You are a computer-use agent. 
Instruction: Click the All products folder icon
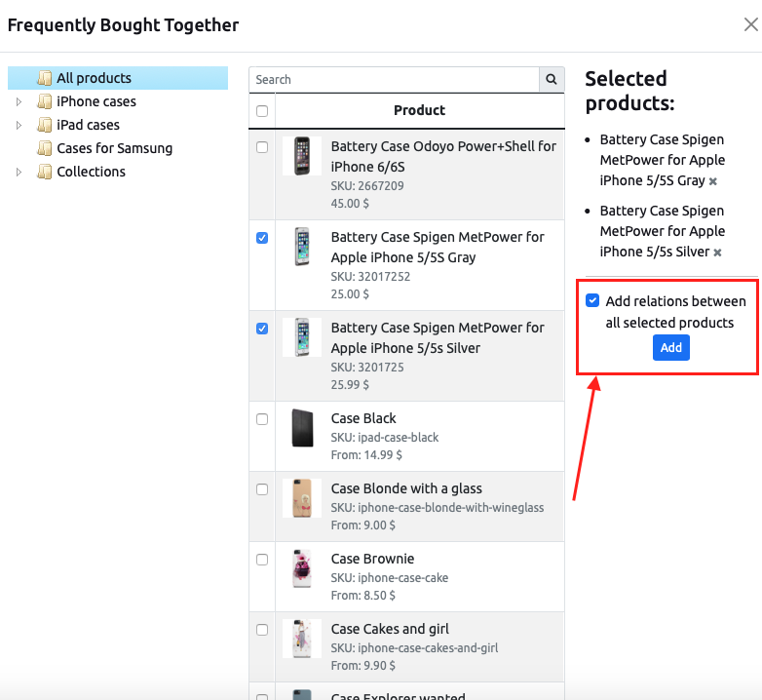(x=45, y=78)
